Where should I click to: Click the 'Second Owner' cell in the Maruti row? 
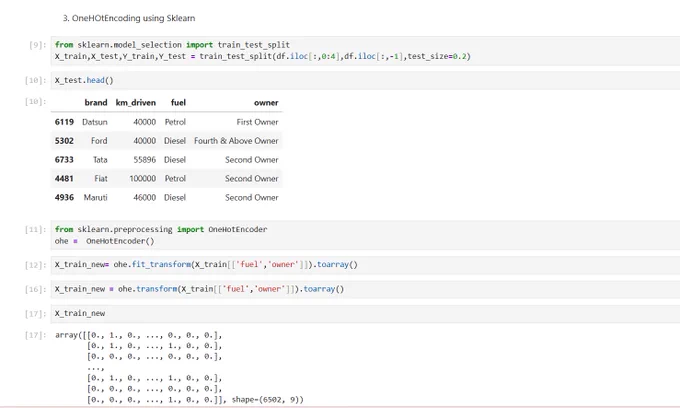click(252, 198)
